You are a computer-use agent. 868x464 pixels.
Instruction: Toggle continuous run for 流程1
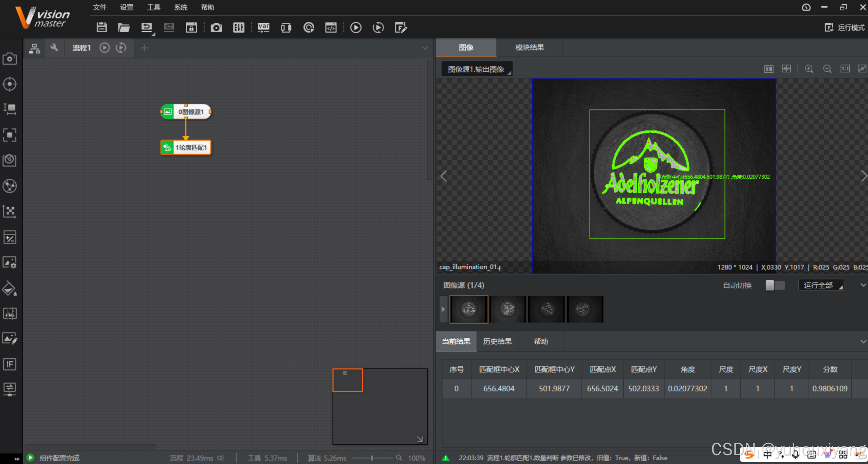point(121,48)
